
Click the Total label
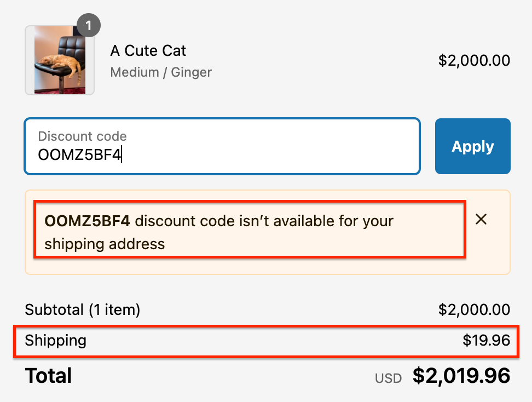48,376
